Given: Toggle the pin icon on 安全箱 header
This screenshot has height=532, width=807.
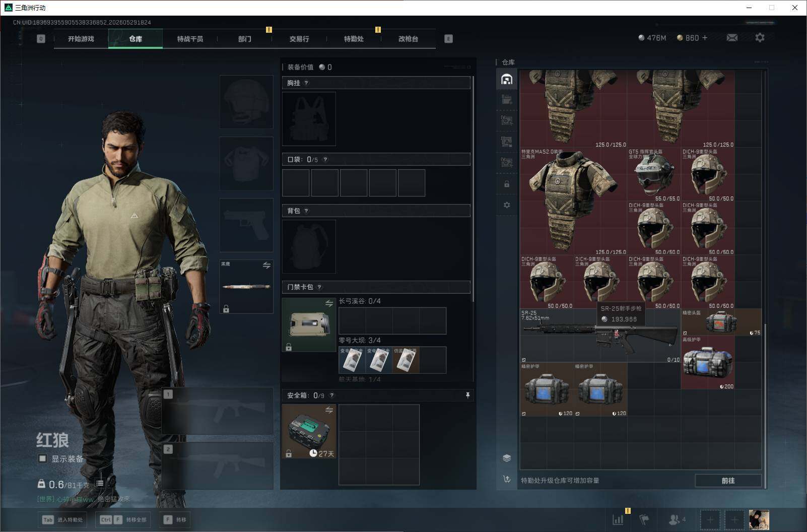Looking at the screenshot, I should [x=467, y=395].
